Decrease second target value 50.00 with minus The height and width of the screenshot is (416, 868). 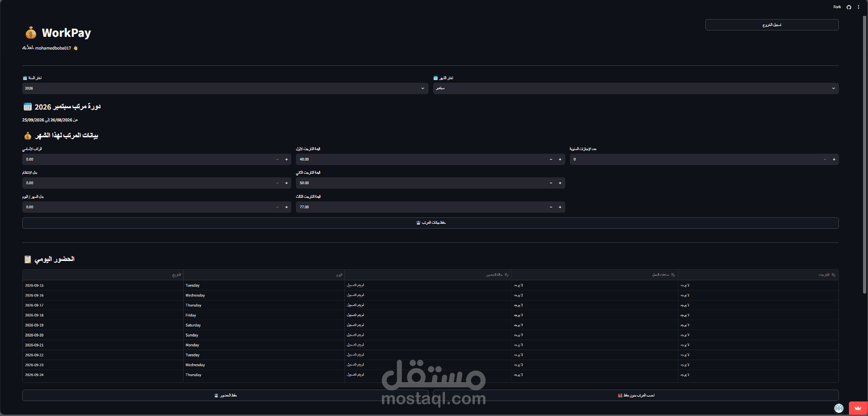tap(551, 183)
